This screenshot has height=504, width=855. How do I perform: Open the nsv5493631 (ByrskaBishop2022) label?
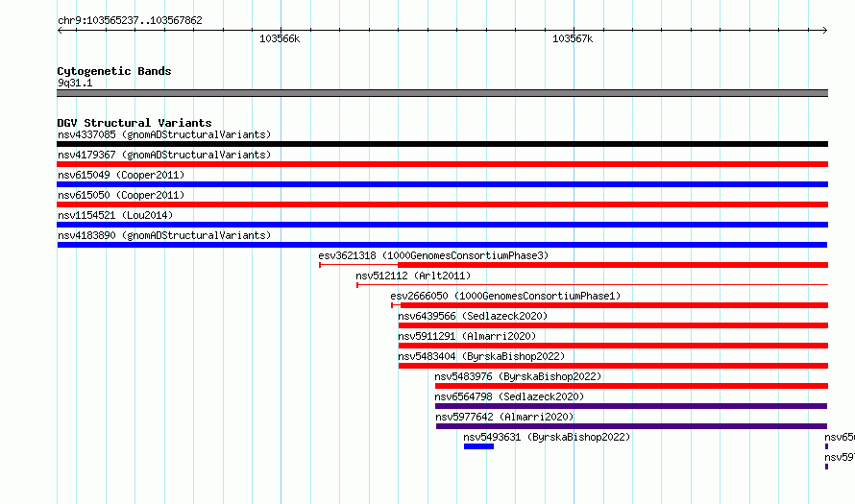click(x=547, y=437)
